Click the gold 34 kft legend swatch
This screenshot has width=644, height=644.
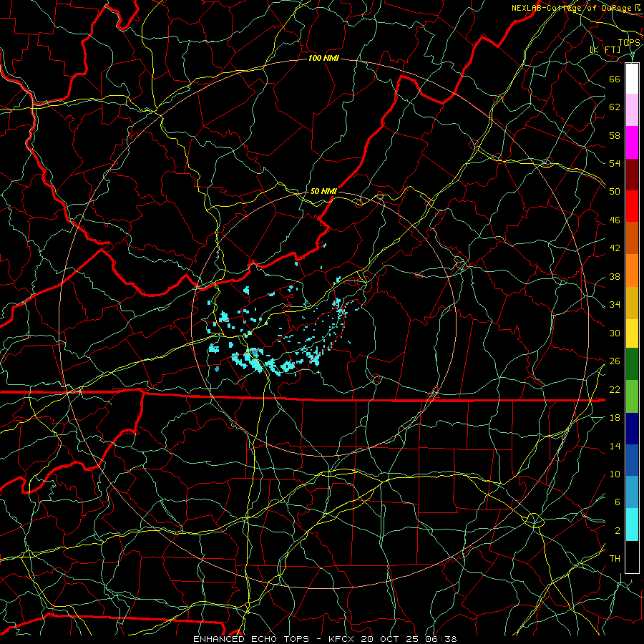pos(632,303)
